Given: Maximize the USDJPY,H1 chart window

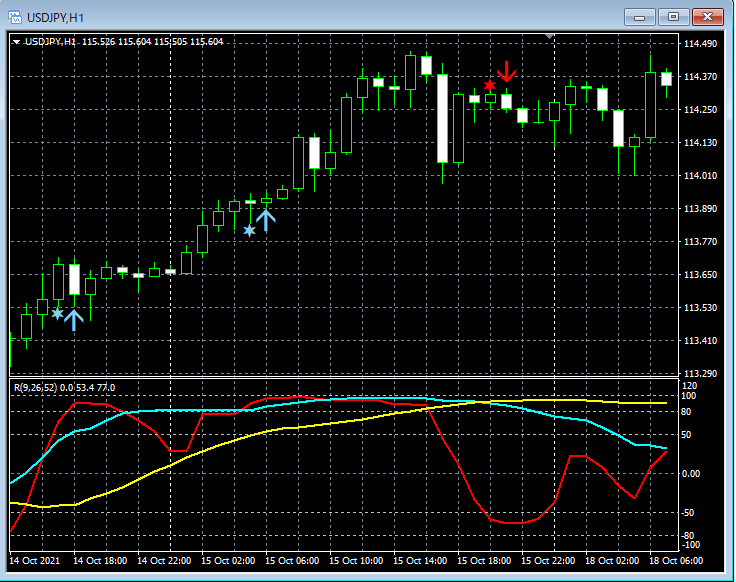Looking at the screenshot, I should (x=674, y=17).
